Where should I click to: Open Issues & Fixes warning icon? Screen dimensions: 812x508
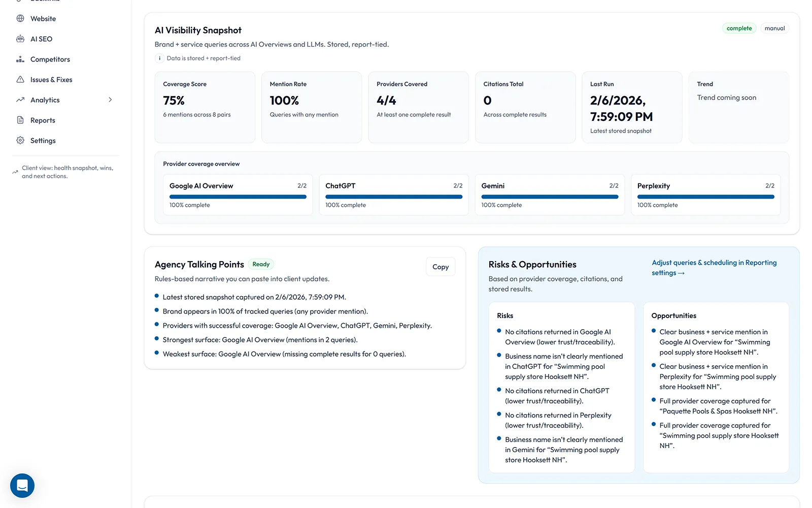[20, 79]
